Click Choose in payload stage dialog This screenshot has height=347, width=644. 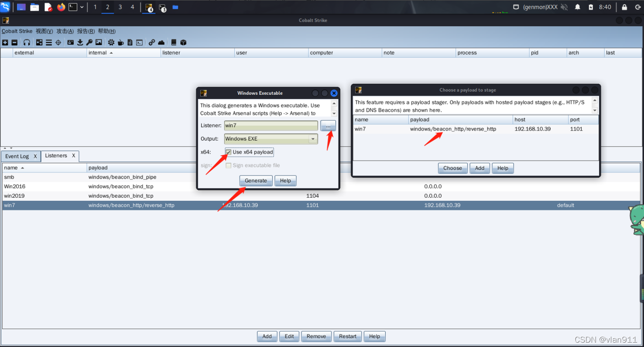point(452,168)
